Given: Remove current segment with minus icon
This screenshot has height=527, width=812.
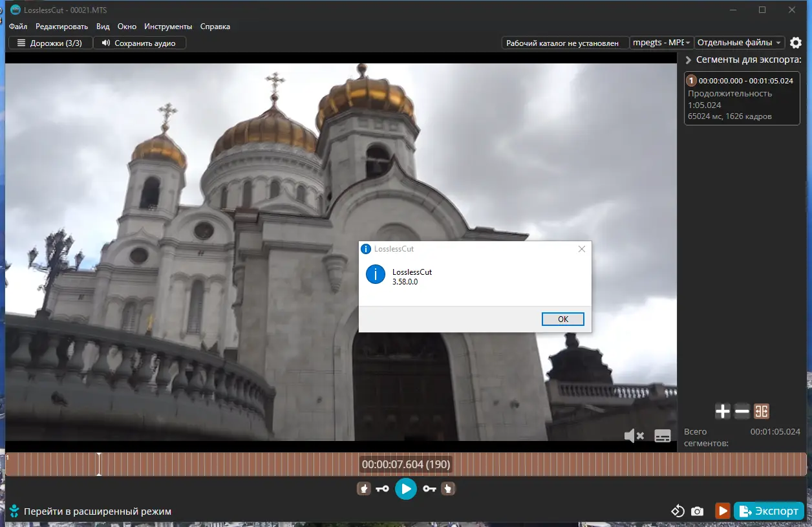Looking at the screenshot, I should point(742,411).
